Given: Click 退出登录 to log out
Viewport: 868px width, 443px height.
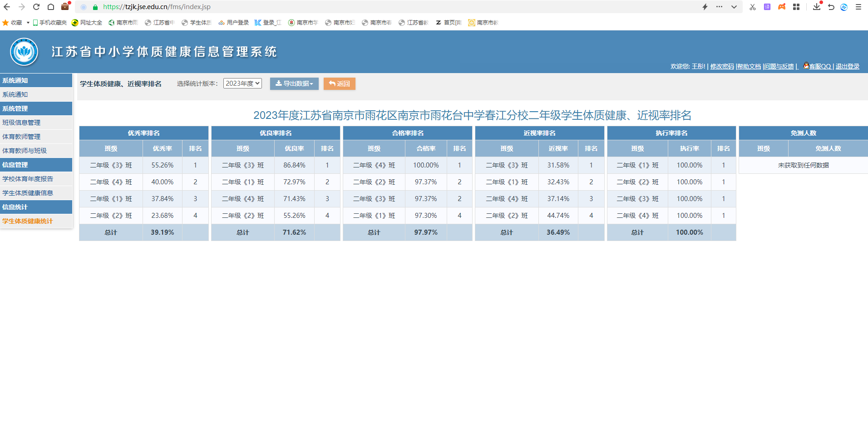Looking at the screenshot, I should pyautogui.click(x=848, y=66).
